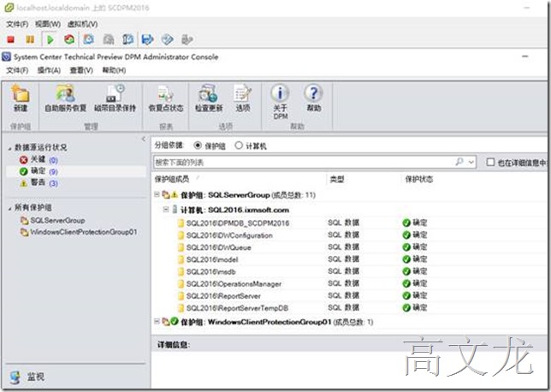Click the DPM console title icon
Viewport: 551px width, 392px height.
6,56
